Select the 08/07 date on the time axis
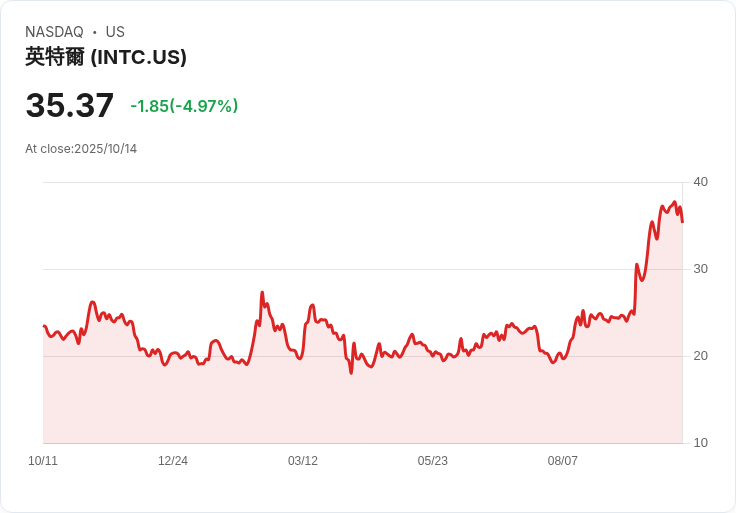Viewport: 736px width, 513px height. (563, 461)
